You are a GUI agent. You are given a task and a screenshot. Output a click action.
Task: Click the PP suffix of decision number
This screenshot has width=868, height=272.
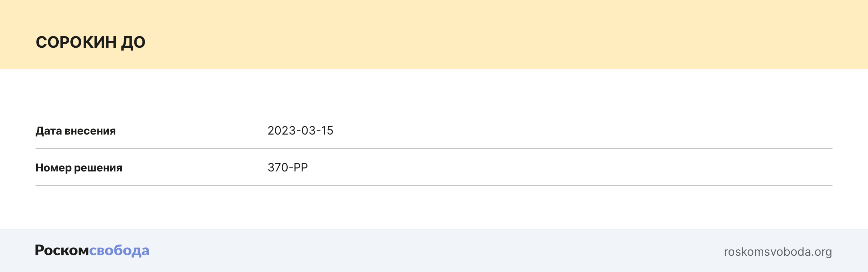pyautogui.click(x=300, y=167)
